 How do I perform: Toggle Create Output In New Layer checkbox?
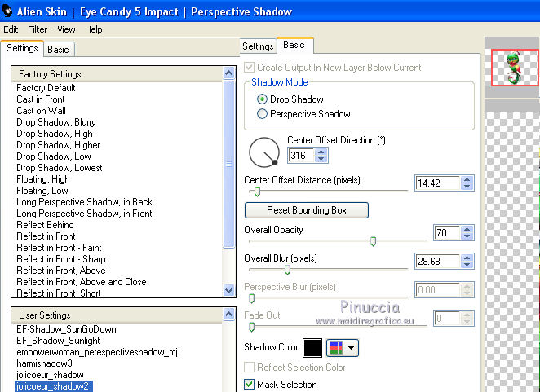point(249,67)
